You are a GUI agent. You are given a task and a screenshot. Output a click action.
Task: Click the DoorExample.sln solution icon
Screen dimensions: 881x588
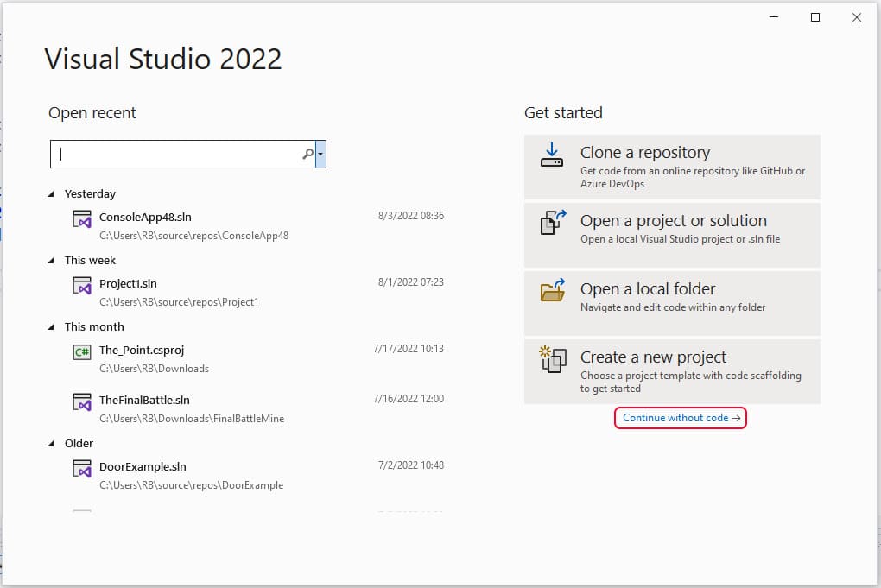82,469
